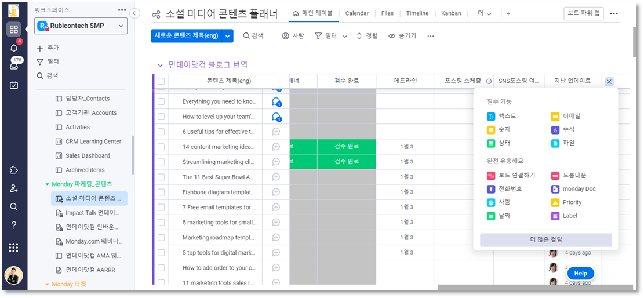Open the user profile avatar
This screenshot has width=644, height=298.
[x=13, y=275]
